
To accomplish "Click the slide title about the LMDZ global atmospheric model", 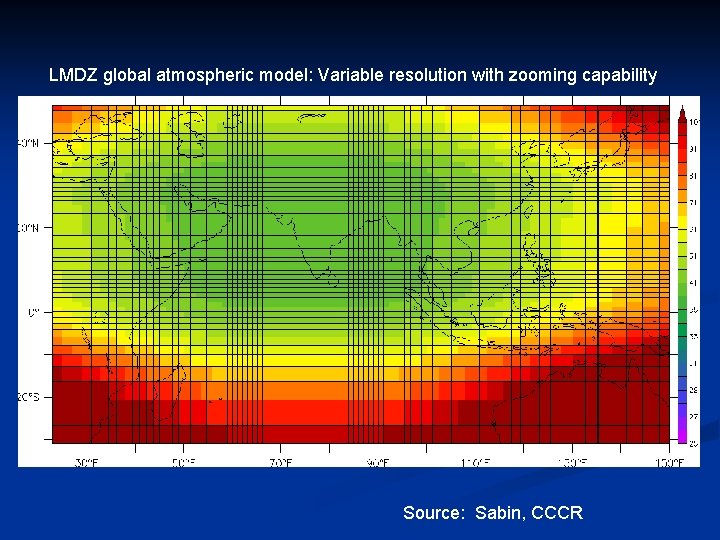I will point(353,75).
